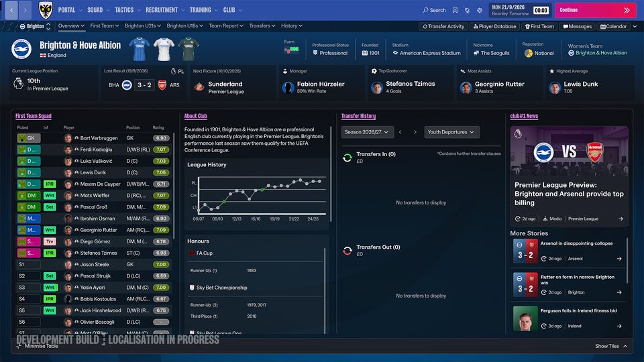Expand the First Team dropdown tab
Image resolution: width=644 pixels, height=362 pixels.
[x=105, y=26]
